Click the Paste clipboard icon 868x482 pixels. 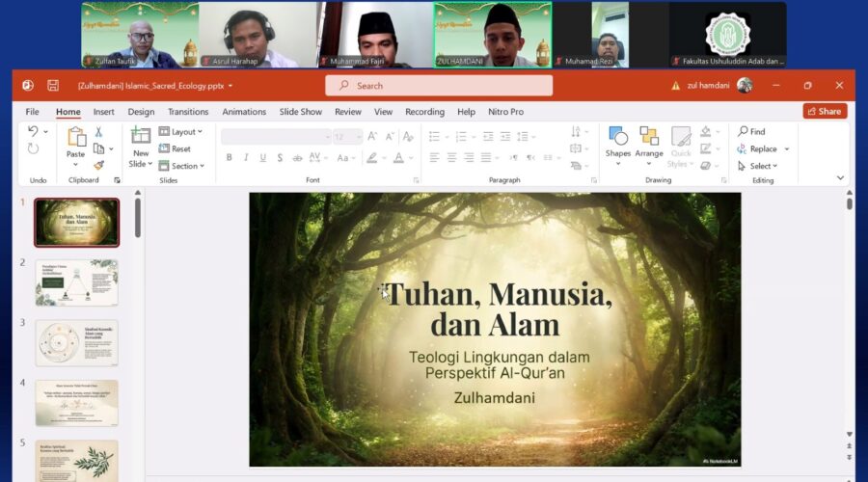[75, 141]
